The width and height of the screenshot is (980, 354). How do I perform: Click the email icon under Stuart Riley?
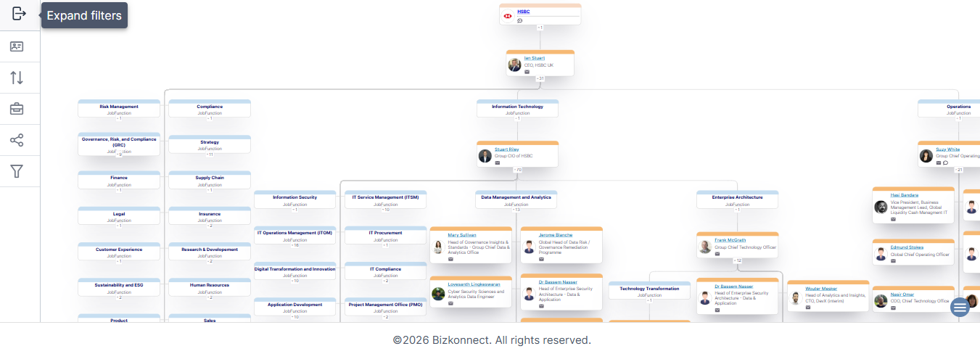coord(498,162)
